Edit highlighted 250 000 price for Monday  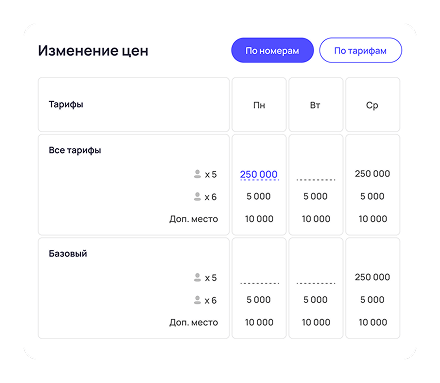click(259, 174)
